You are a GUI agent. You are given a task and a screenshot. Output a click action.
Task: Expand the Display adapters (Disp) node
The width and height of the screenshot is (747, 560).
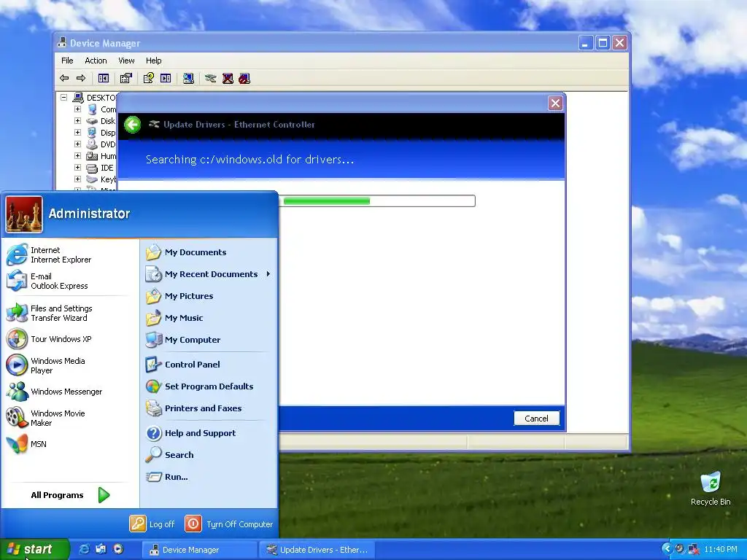pos(77,133)
